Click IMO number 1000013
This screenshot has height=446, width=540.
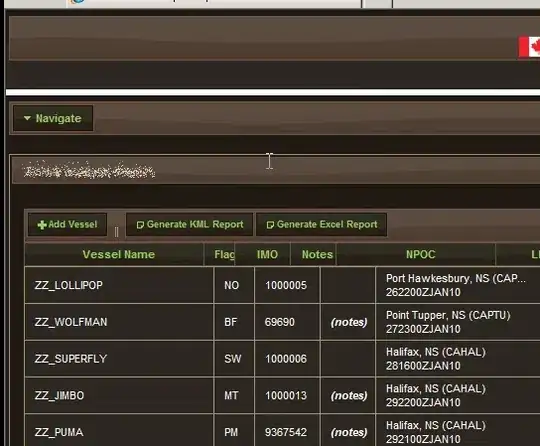click(286, 396)
